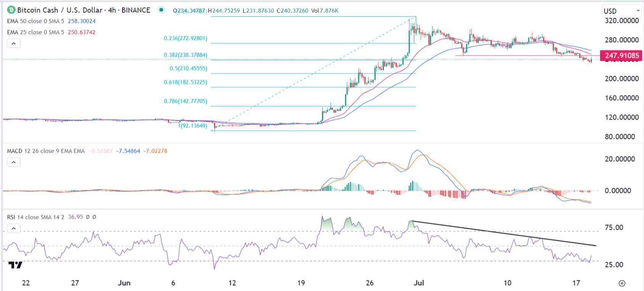This screenshot has height=291, width=644.
Task: Click the 0.5(210.45555) Fibonacci level label
Action: coord(188,69)
